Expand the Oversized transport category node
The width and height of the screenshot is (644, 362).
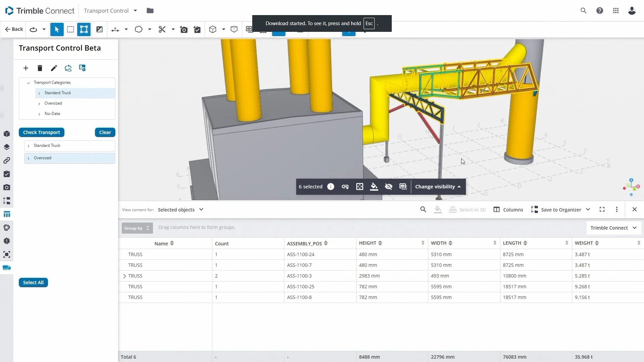[x=39, y=104]
